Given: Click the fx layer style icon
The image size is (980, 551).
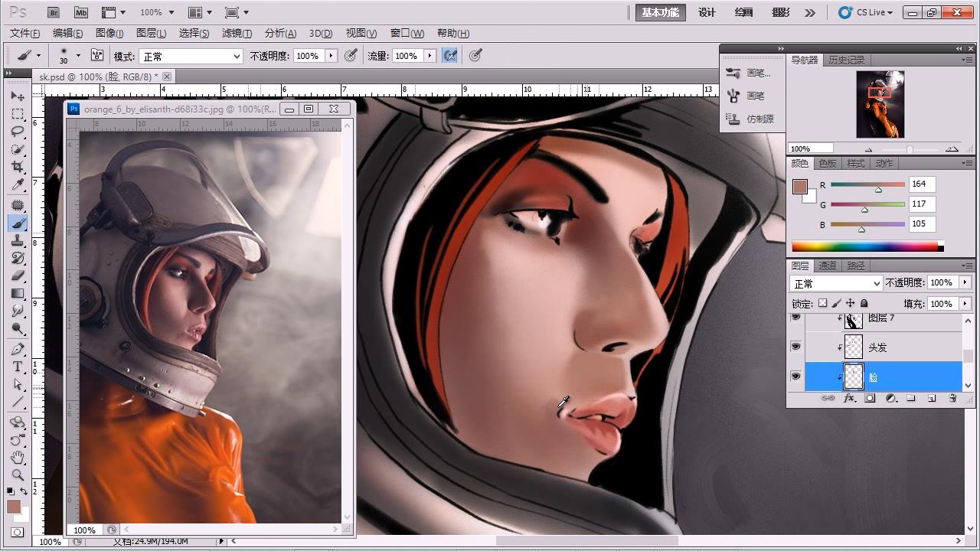Looking at the screenshot, I should click(x=849, y=399).
